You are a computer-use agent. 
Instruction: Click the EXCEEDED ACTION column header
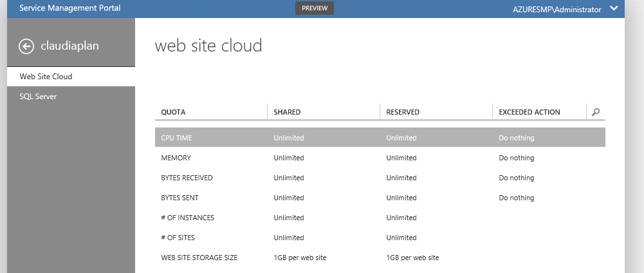pos(529,112)
